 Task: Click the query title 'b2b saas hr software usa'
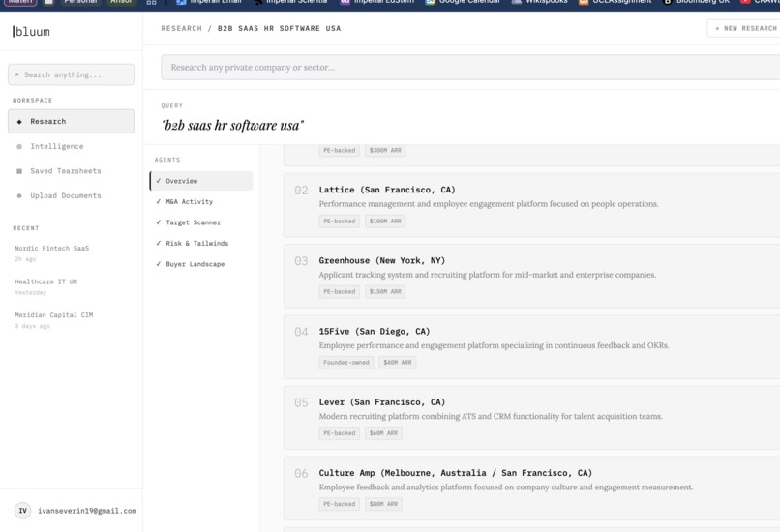point(233,126)
